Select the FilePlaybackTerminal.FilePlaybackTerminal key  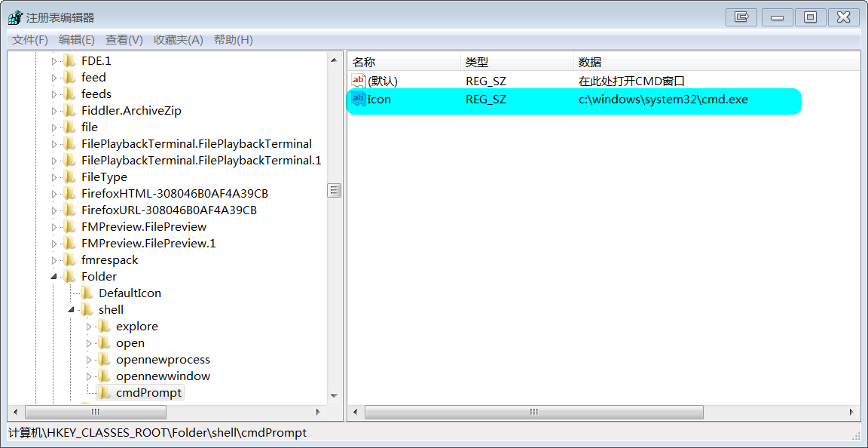coord(197,143)
